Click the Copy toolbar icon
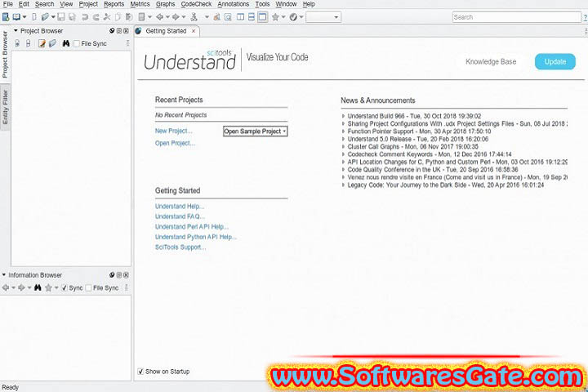588x392 pixels. pyautogui.click(x=118, y=17)
